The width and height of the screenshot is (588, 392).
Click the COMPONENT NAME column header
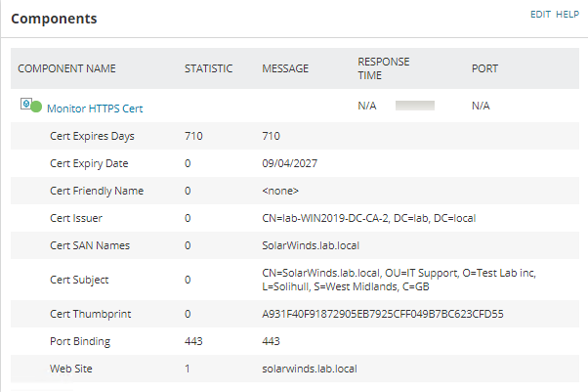tap(66, 68)
